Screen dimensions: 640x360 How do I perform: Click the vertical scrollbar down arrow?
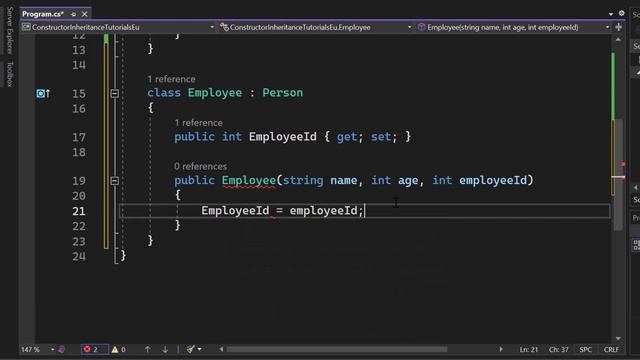click(618, 338)
